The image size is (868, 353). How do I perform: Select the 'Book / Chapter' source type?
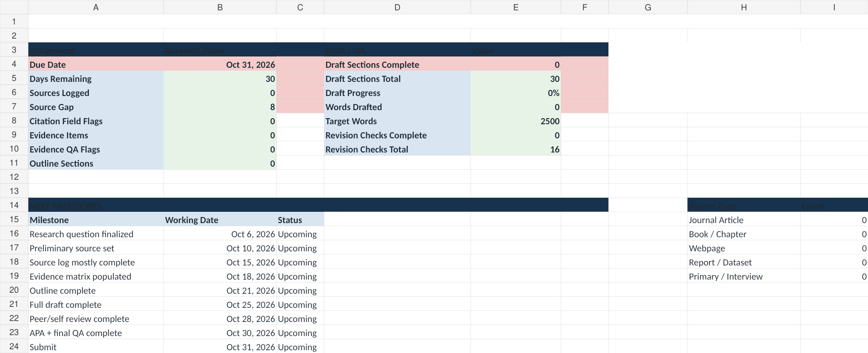[744, 234]
